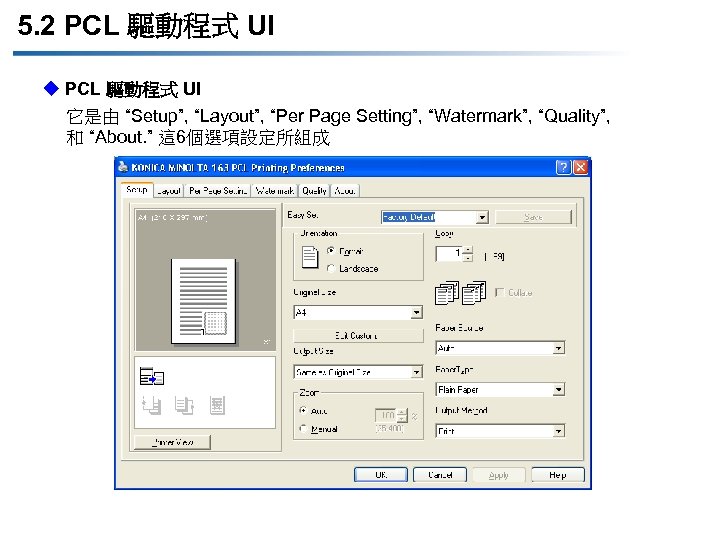
Task: Open the About tab
Action: [x=344, y=191]
